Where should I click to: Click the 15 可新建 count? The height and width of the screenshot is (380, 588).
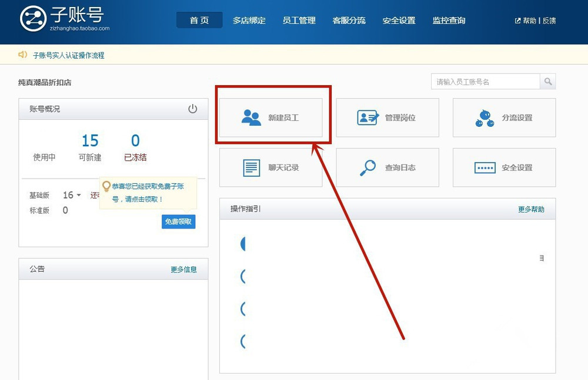[90, 147]
